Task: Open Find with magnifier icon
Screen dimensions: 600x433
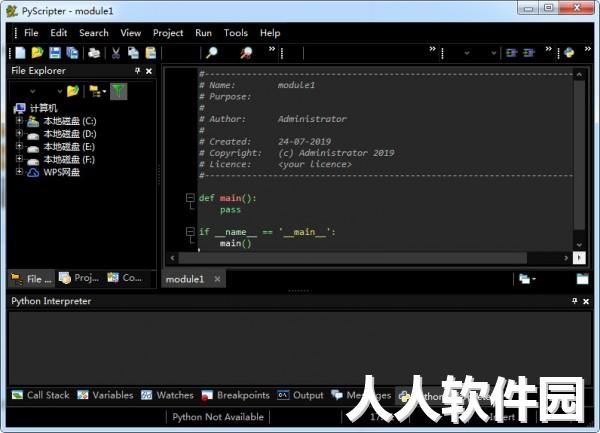Action: tap(211, 53)
